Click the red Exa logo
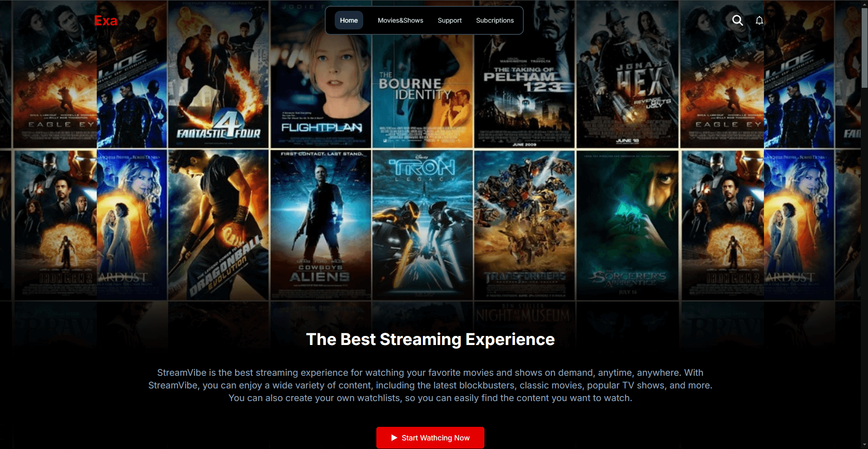868x449 pixels. coord(105,20)
